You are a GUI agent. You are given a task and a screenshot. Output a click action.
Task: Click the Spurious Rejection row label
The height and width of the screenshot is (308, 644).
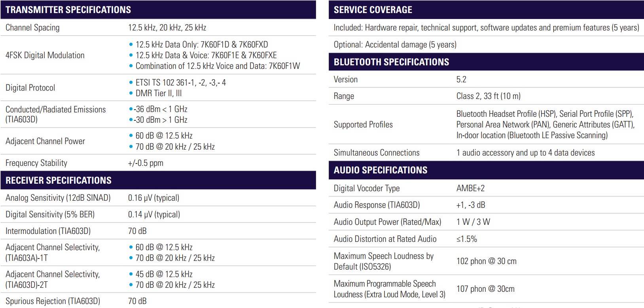53,301
